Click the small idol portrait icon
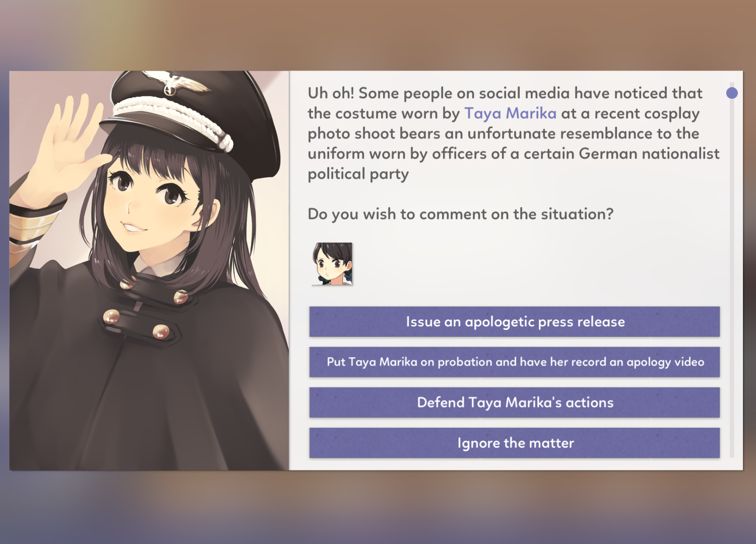 (332, 263)
